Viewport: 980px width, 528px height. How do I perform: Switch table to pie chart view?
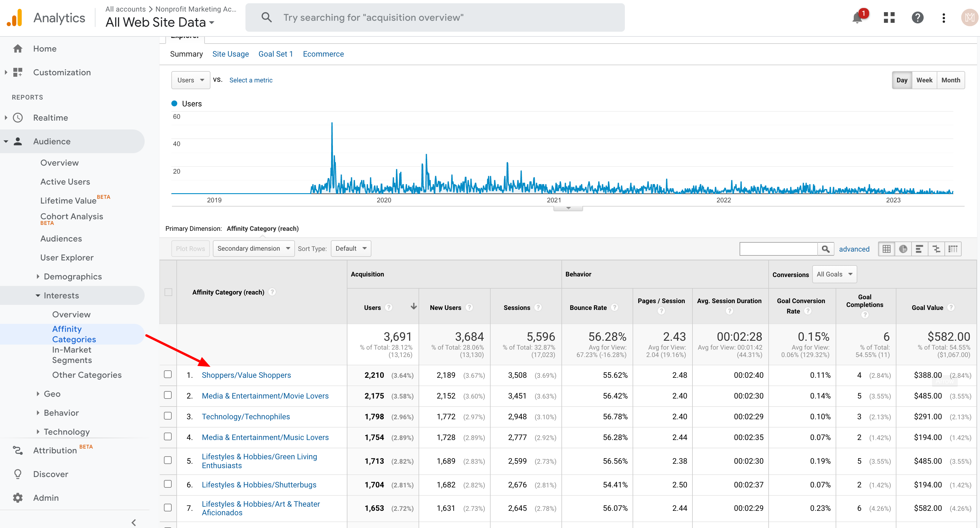[903, 249]
